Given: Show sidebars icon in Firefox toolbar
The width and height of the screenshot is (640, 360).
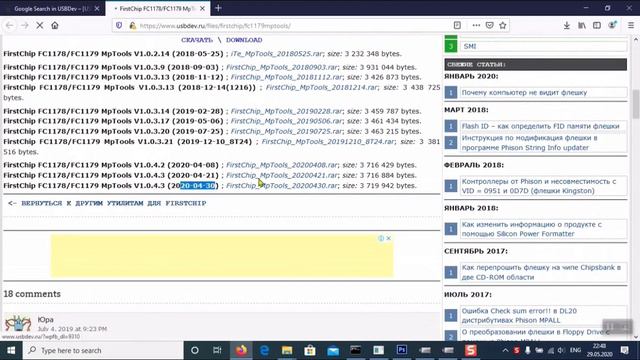Looking at the screenshot, I should pyautogui.click(x=597, y=25).
